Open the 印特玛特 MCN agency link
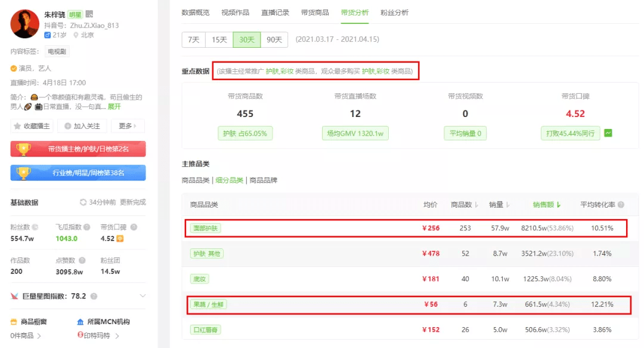The width and height of the screenshot is (644, 348). coord(98,335)
